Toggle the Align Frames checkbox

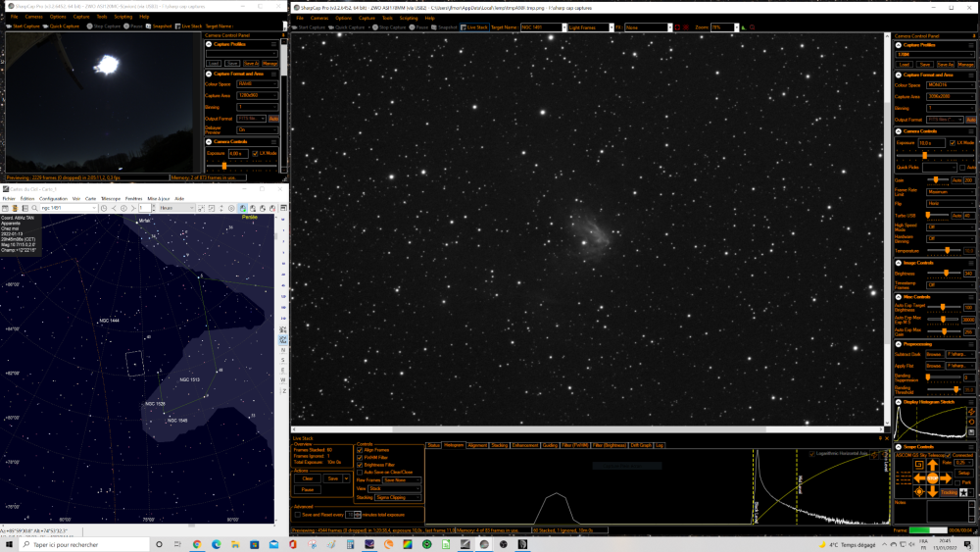click(x=360, y=450)
